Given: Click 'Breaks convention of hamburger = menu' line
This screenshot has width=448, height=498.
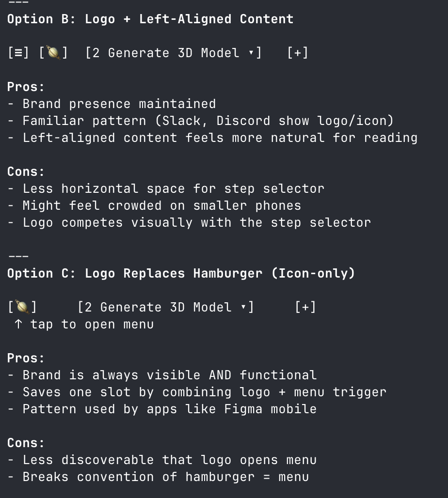Looking at the screenshot, I should point(165,477).
